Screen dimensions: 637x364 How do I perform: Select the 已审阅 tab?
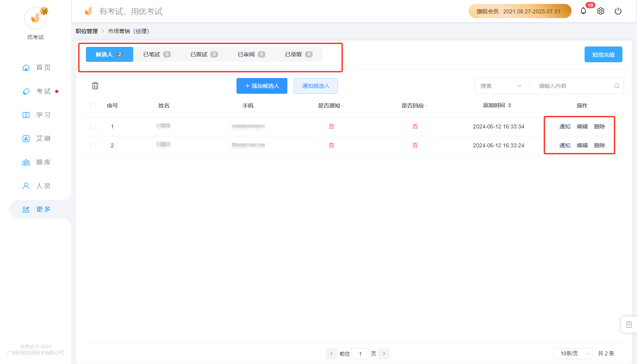click(x=251, y=54)
